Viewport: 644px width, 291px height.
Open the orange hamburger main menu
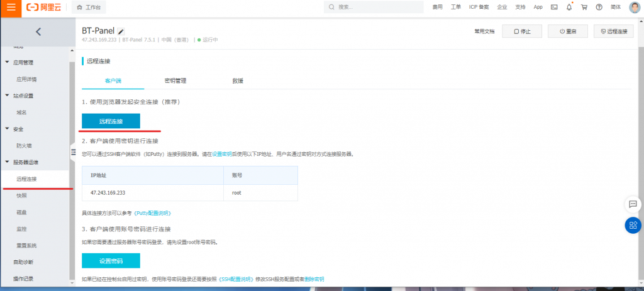click(11, 7)
